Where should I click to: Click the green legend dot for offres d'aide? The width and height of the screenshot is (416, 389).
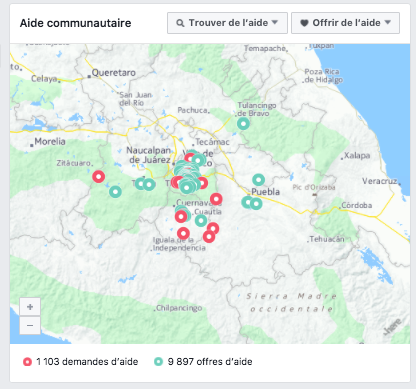click(x=158, y=362)
